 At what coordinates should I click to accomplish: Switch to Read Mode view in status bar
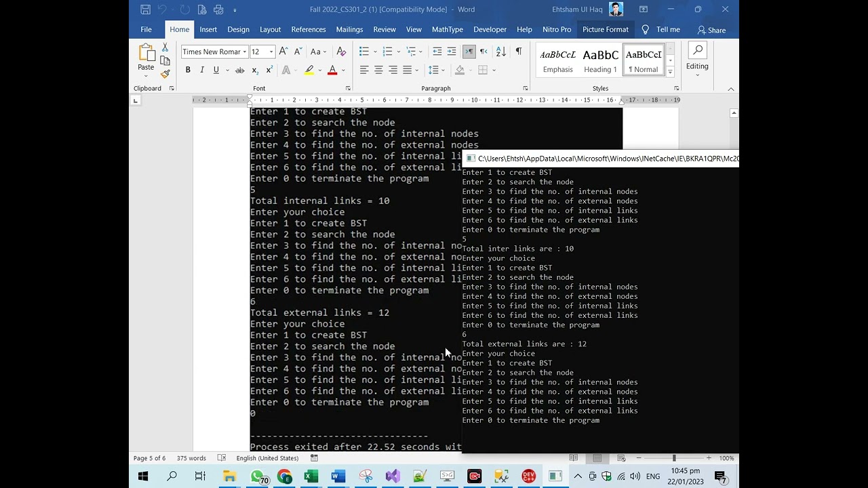(x=574, y=458)
